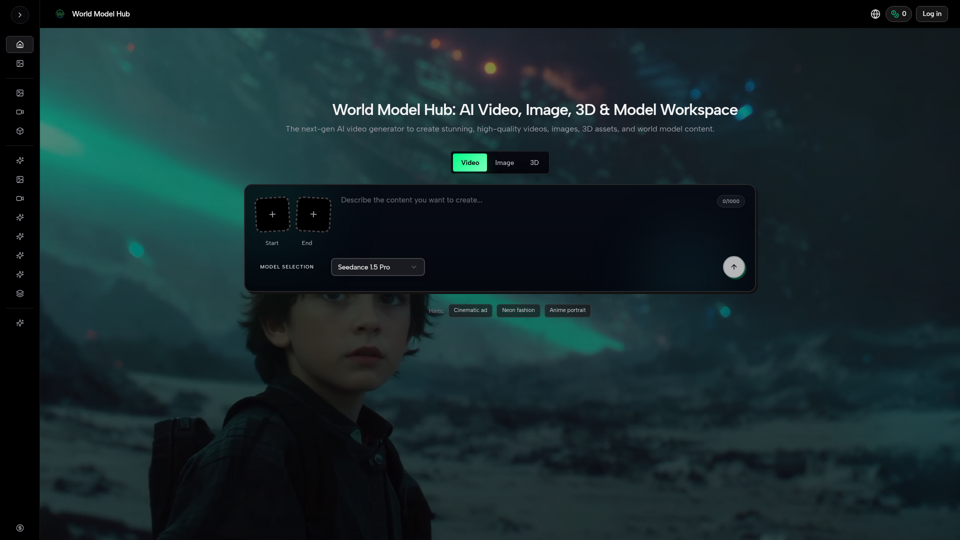Open the 3D cube icon in the sidebar

coord(20,131)
